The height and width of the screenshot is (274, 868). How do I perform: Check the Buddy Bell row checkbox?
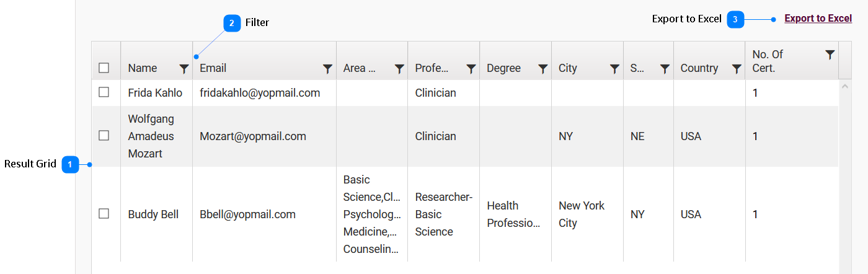[104, 213]
